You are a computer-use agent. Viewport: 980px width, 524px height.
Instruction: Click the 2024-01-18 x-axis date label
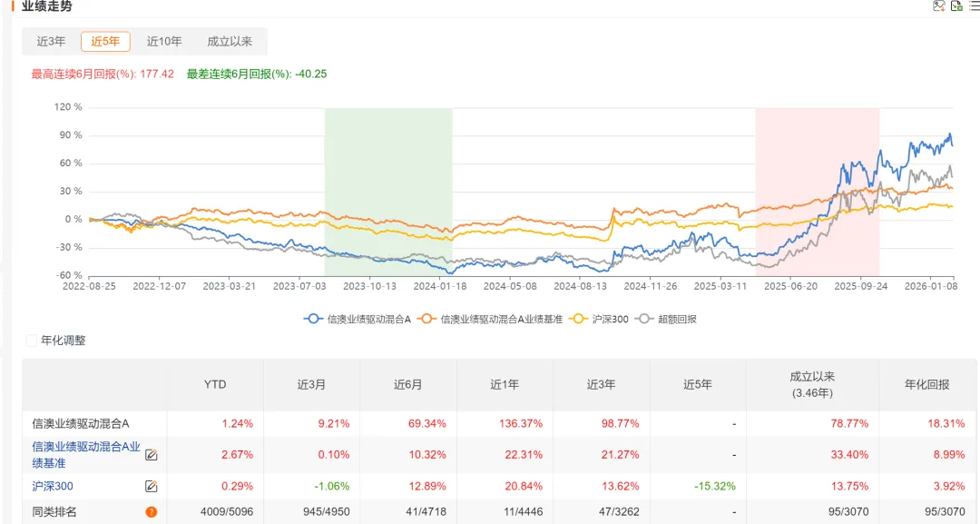[440, 286]
